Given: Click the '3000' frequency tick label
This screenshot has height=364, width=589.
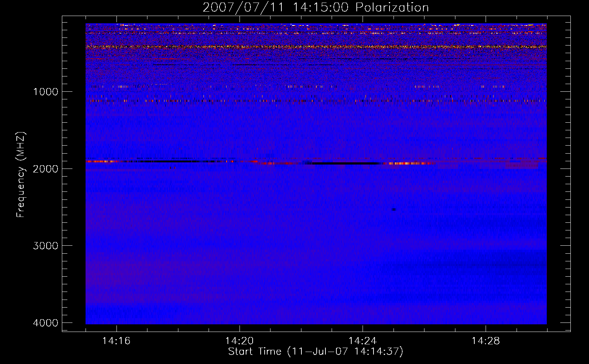Looking at the screenshot, I should [x=46, y=246].
